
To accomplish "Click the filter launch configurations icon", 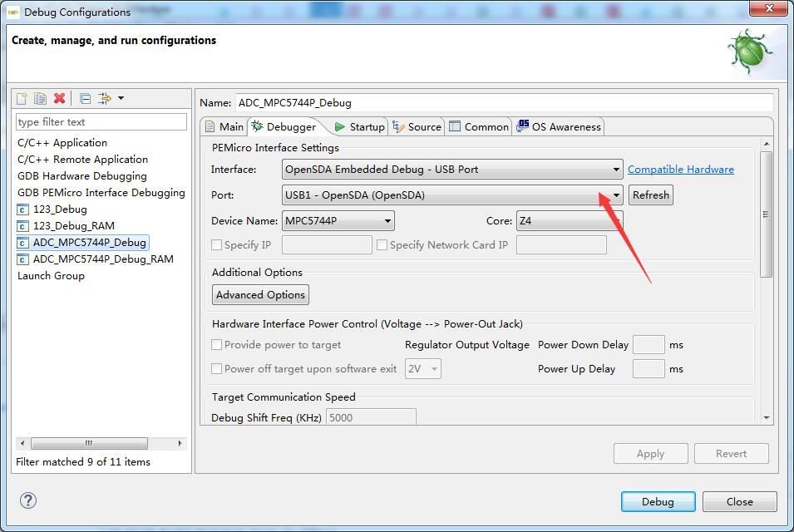I will tap(104, 98).
